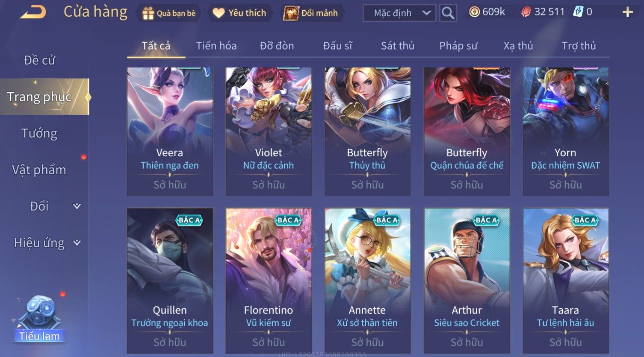The image size is (644, 357).
Task: Select the Đề cử sidebar item
Action: click(x=39, y=60)
